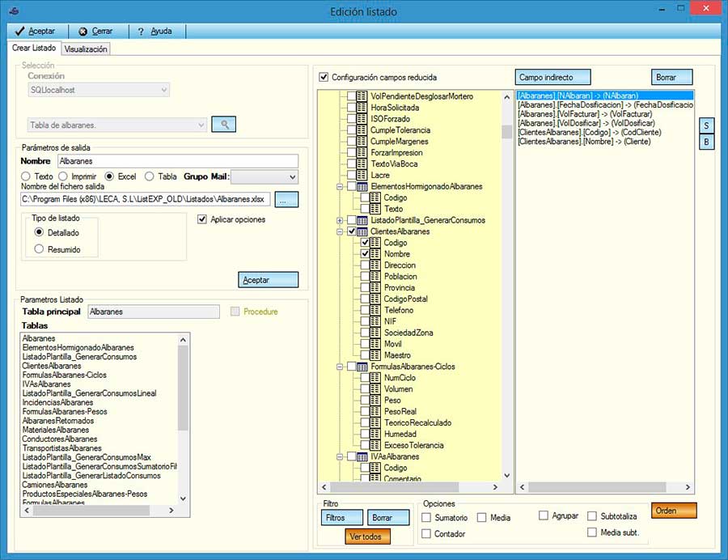Screen dimensions: 728x560
Task: Click the field icon next to NIF
Action: [x=375, y=321]
